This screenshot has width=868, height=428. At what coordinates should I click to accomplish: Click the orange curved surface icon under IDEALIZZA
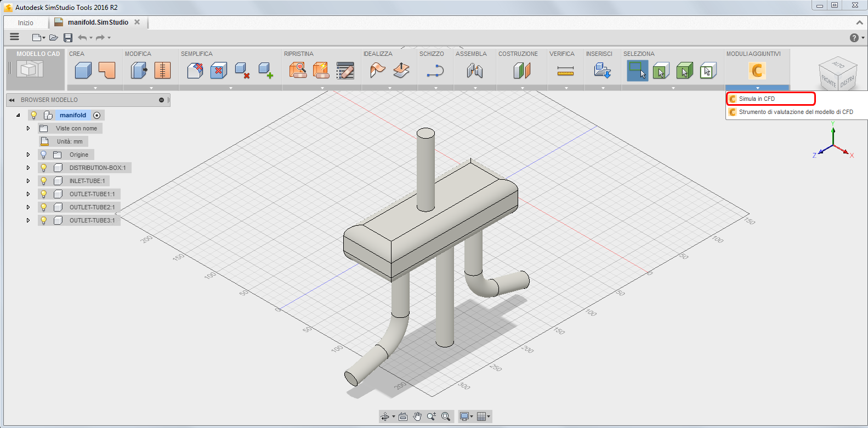coord(378,71)
